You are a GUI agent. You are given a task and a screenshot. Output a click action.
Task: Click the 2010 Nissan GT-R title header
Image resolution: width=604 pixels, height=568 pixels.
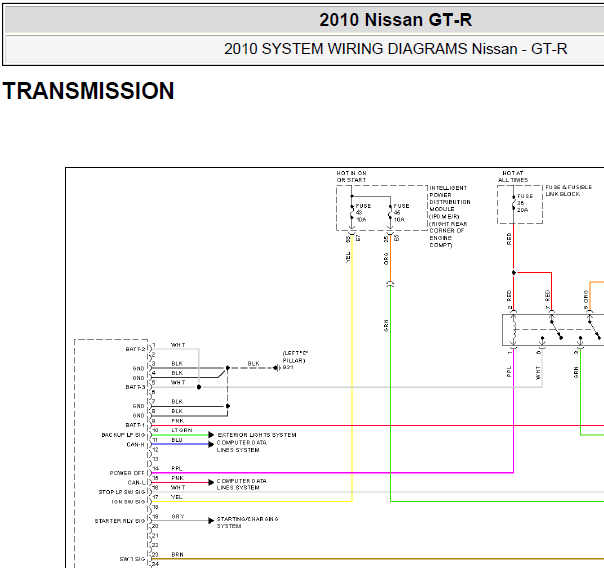click(x=395, y=19)
